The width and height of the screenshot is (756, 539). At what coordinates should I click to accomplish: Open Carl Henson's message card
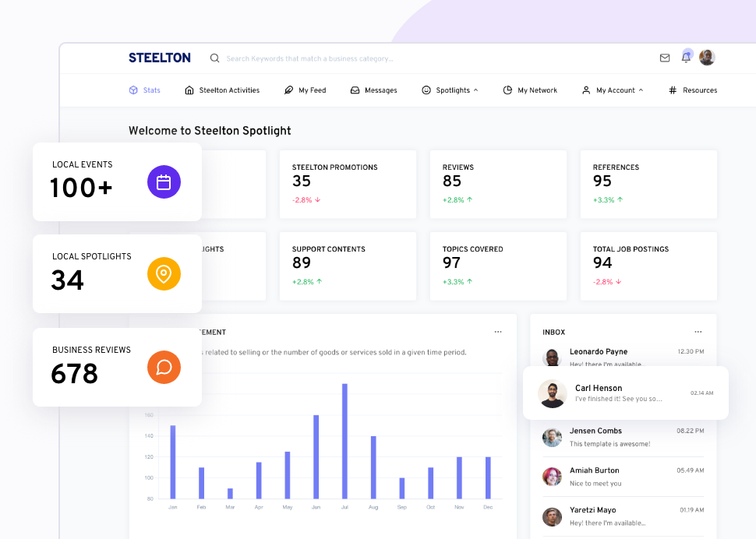click(x=626, y=393)
